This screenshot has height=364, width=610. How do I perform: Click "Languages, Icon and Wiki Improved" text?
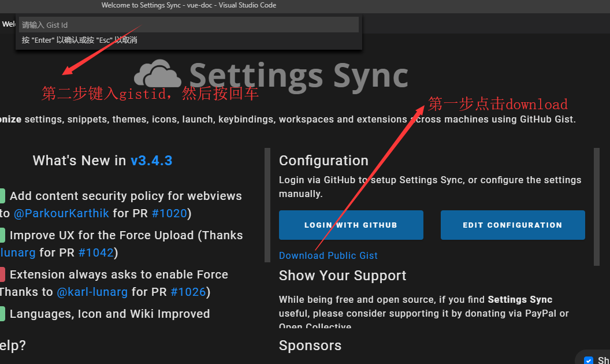click(x=110, y=314)
